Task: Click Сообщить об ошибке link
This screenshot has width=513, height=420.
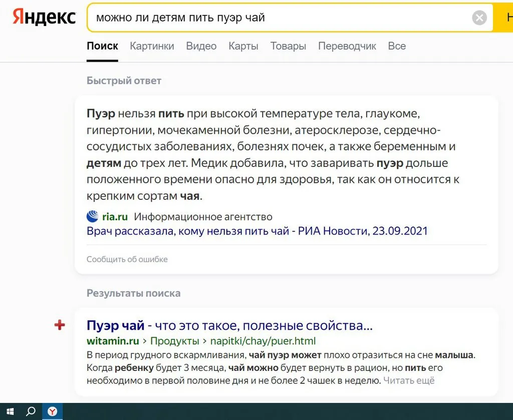Action: [127, 259]
